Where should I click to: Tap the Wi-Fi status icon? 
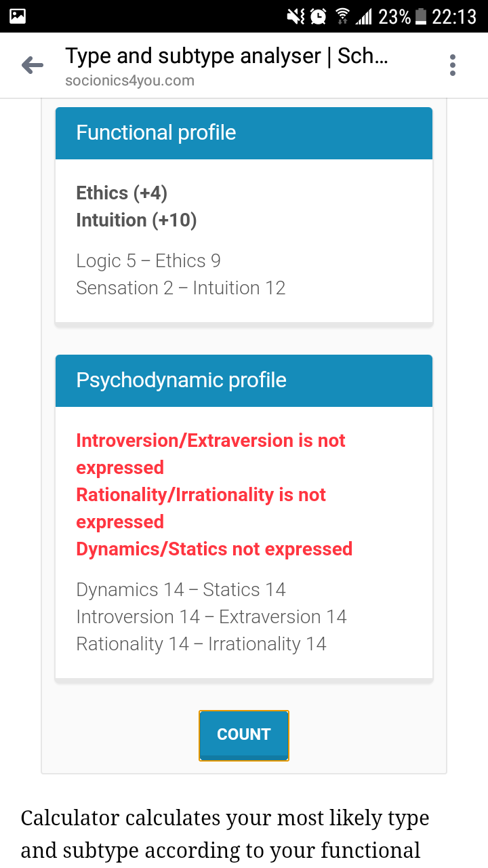pos(342,16)
